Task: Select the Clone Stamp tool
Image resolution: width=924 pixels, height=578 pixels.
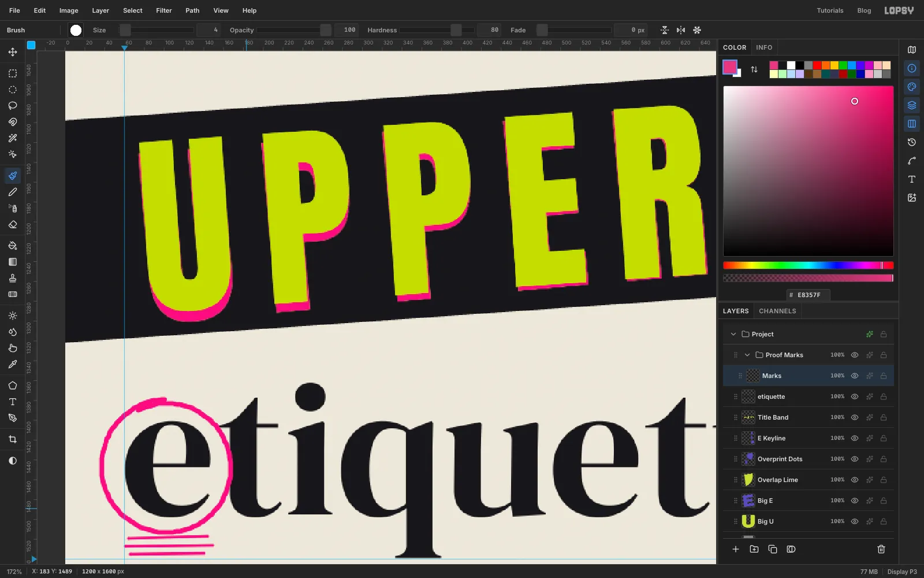Action: 12,278
